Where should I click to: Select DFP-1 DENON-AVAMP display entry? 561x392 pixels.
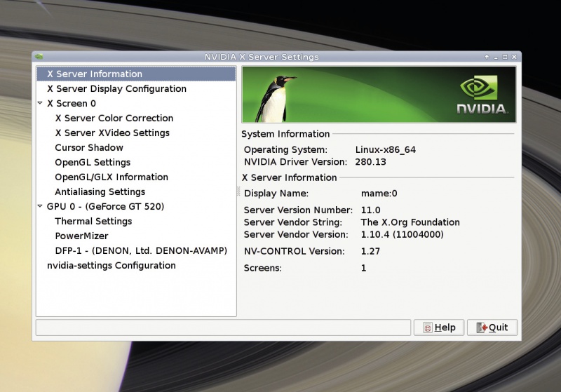[141, 251]
